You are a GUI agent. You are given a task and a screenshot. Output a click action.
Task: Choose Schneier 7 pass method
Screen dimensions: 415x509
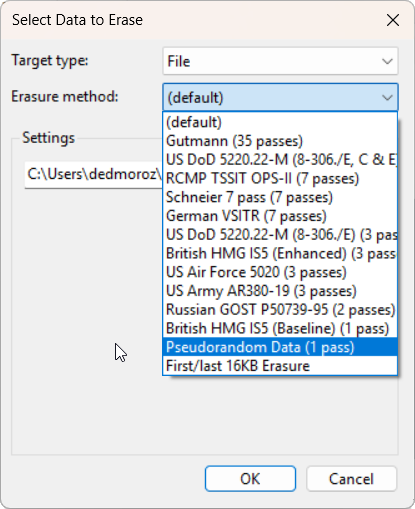pyautogui.click(x=280, y=197)
